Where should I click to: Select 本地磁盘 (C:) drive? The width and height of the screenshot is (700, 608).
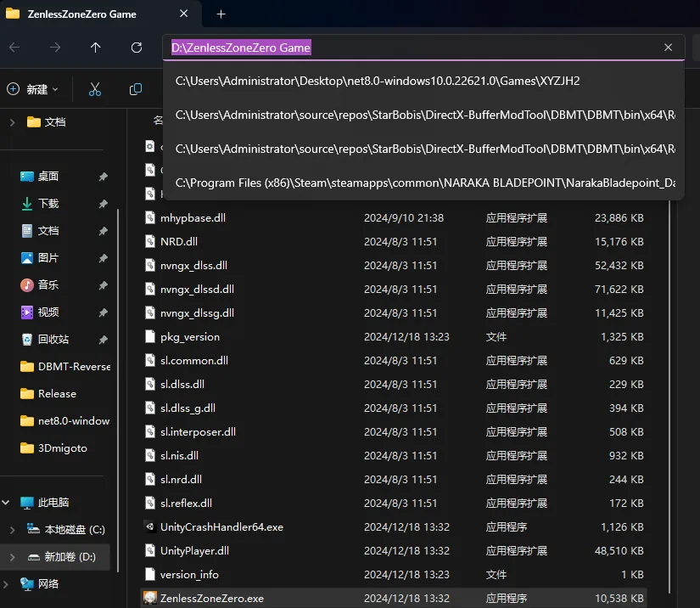[x=66, y=530]
